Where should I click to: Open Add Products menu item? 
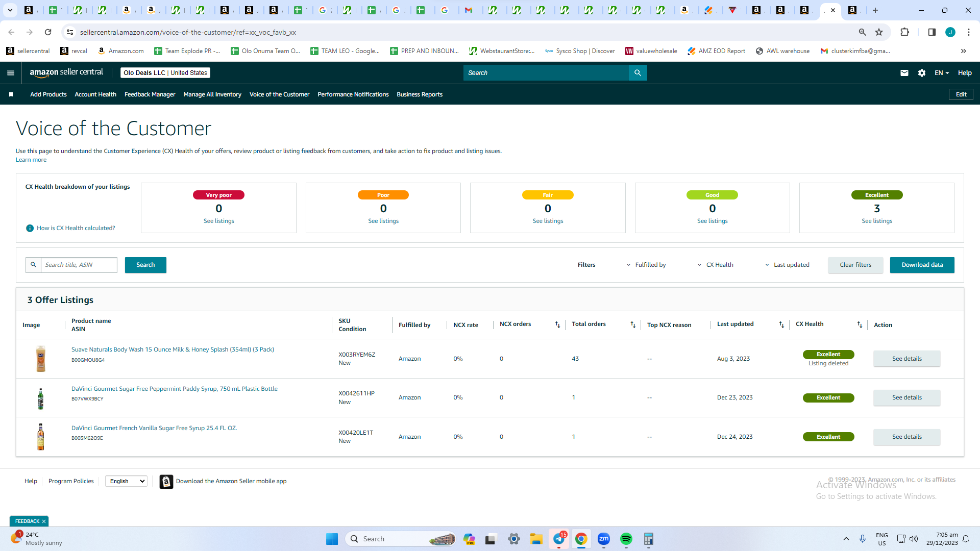pyautogui.click(x=48, y=94)
